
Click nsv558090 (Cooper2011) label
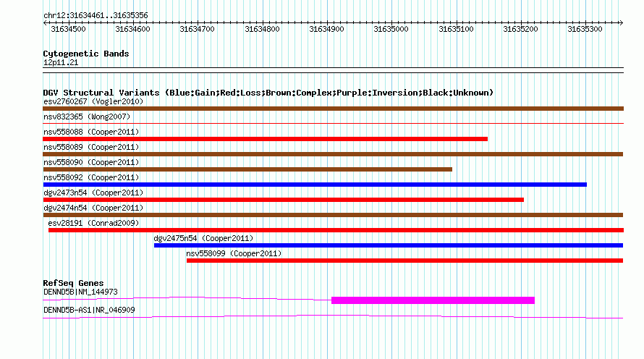[91, 162]
